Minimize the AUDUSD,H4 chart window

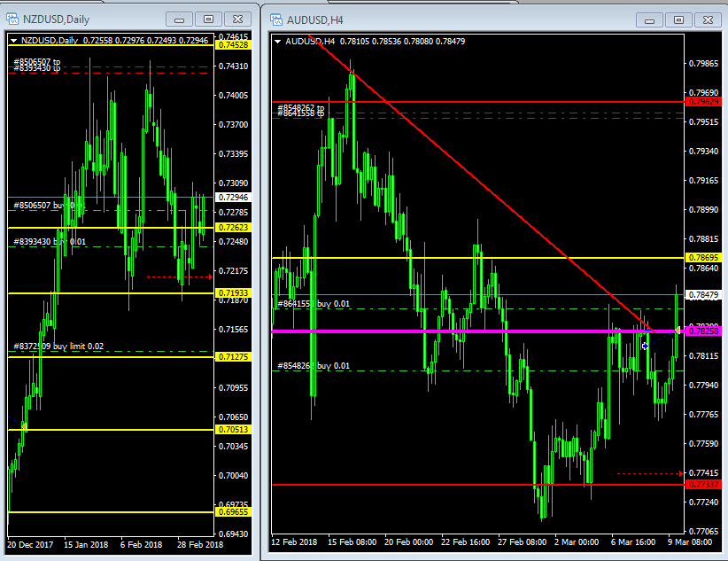(x=649, y=20)
